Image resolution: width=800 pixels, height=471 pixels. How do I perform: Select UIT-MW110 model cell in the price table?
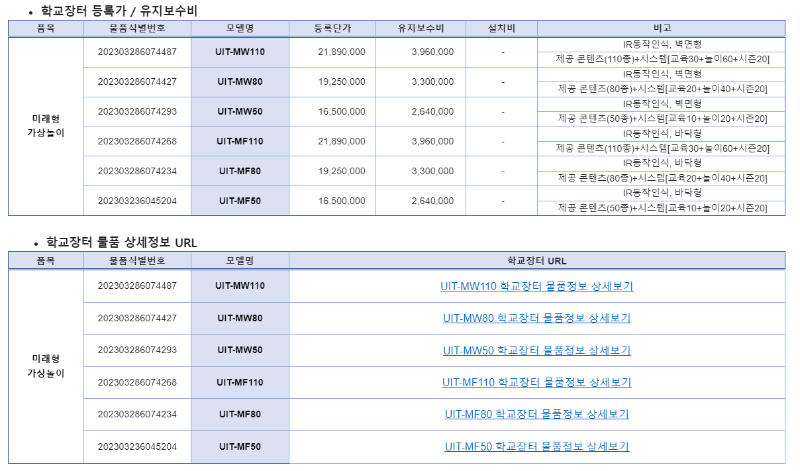point(240,52)
